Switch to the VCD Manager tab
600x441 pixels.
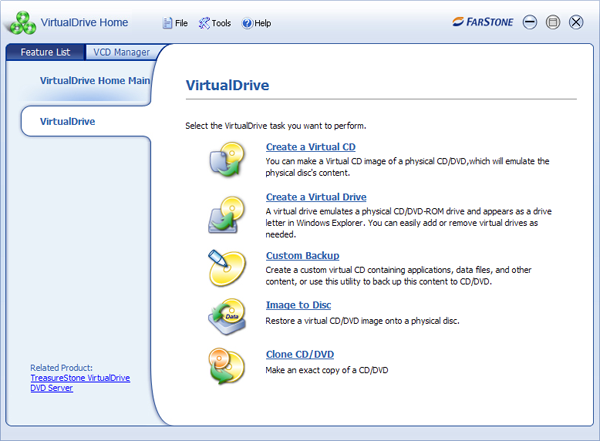pos(121,52)
